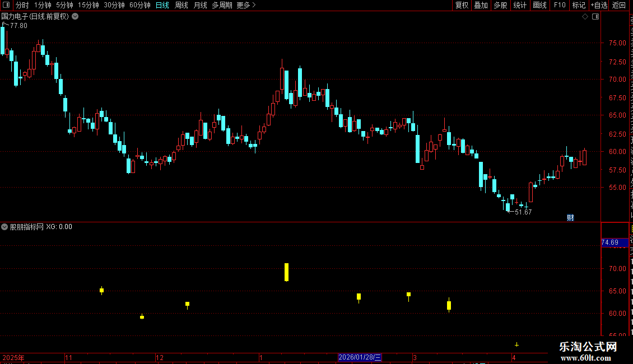Open the 多股 multi-stock view
Image resolution: width=633 pixels, height=364 pixels.
(500, 5)
